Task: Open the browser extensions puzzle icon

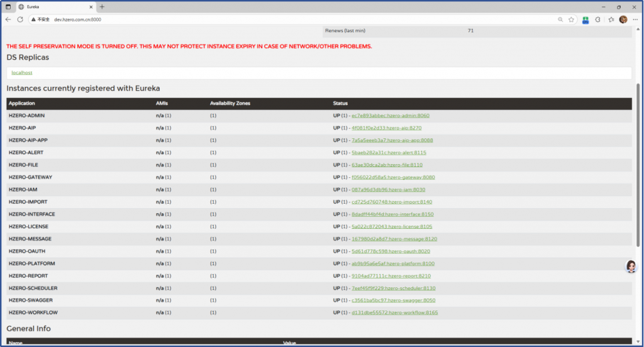Action: [x=597, y=19]
